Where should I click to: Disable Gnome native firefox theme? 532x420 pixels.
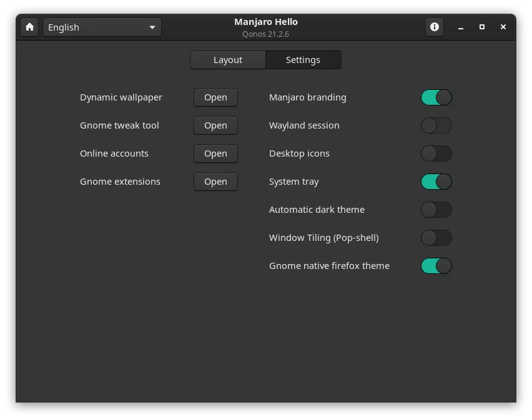436,266
